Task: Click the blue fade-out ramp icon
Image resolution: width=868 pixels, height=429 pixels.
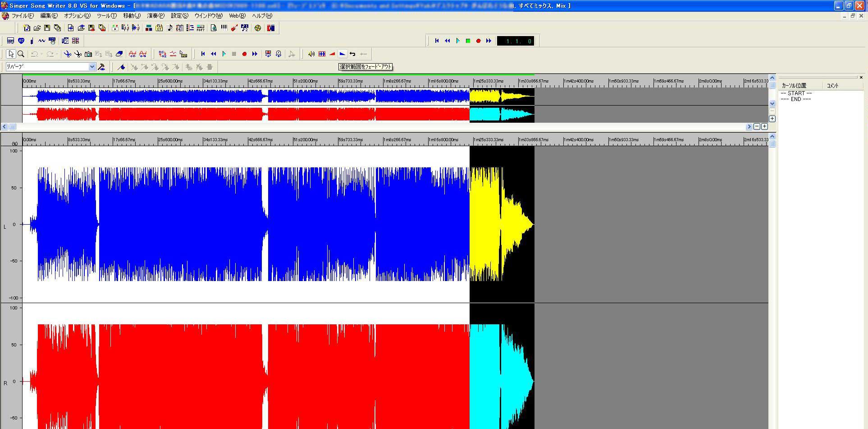Action: click(x=343, y=54)
